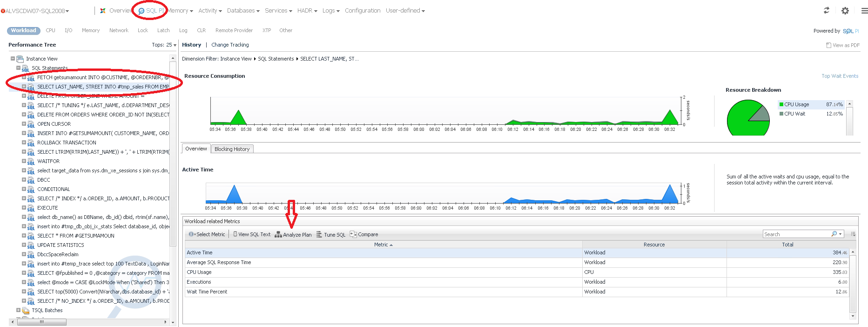
Task: Open the Top Wait Events link
Action: coord(840,76)
